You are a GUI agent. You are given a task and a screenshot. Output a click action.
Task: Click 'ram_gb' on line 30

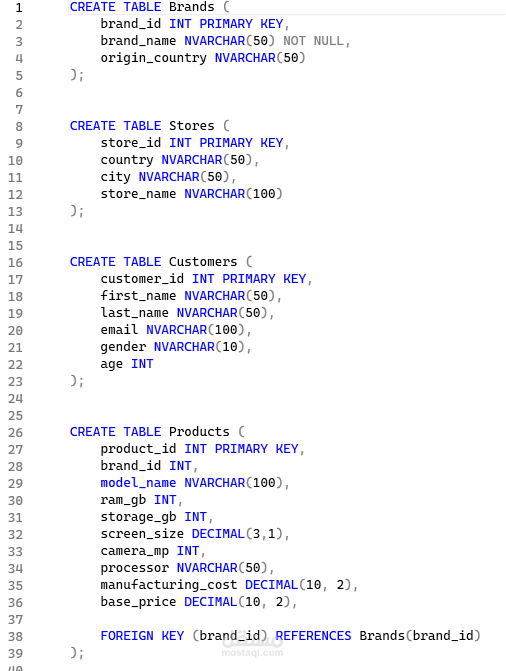(123, 500)
